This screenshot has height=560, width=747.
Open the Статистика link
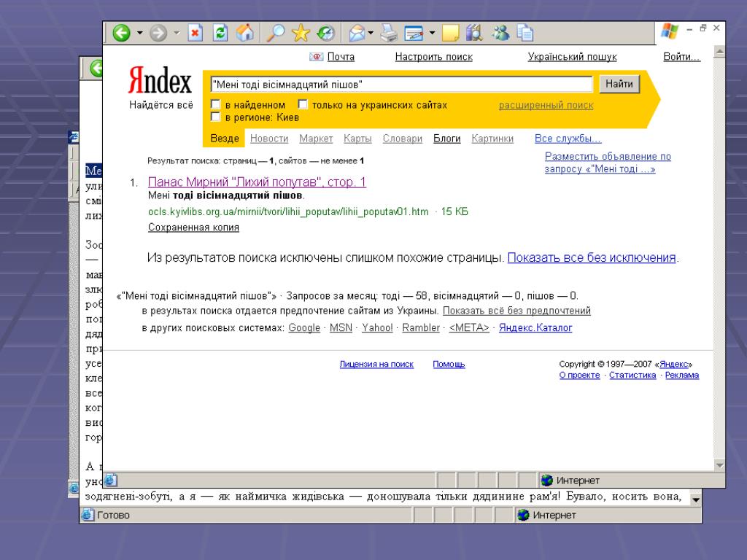(632, 376)
